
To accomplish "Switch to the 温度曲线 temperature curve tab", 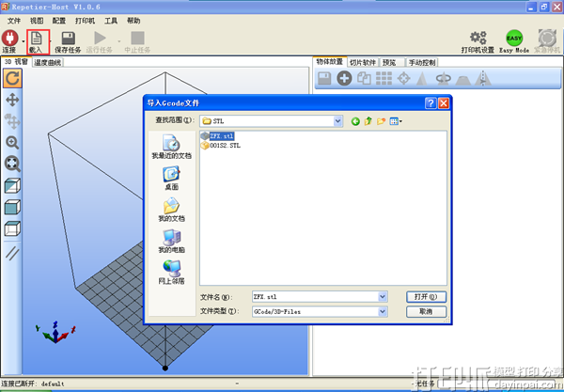I will tap(48, 63).
